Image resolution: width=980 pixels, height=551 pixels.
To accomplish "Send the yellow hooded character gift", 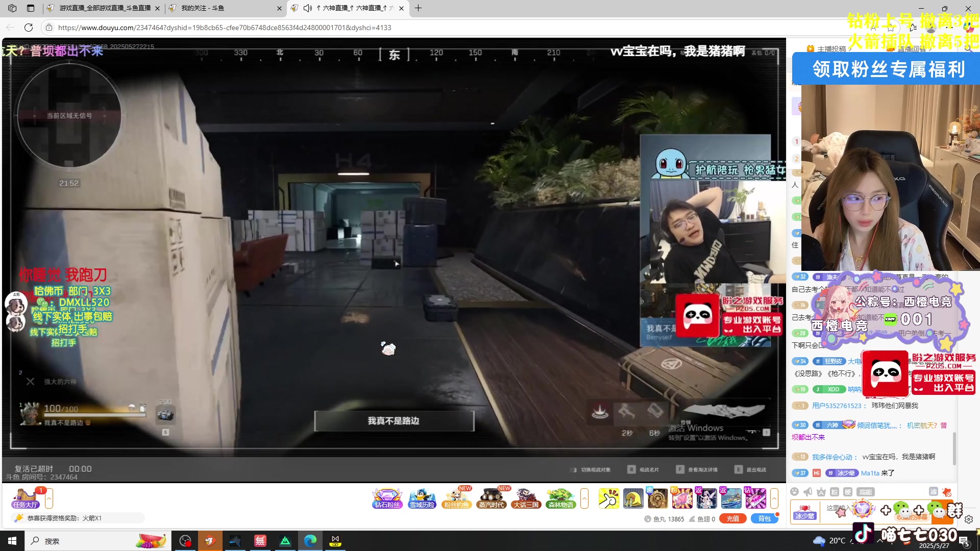I will point(633,498).
